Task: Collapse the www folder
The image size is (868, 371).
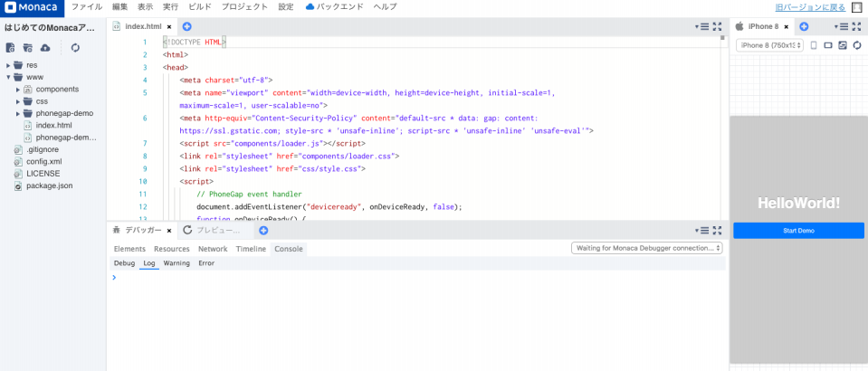Action: (x=8, y=77)
